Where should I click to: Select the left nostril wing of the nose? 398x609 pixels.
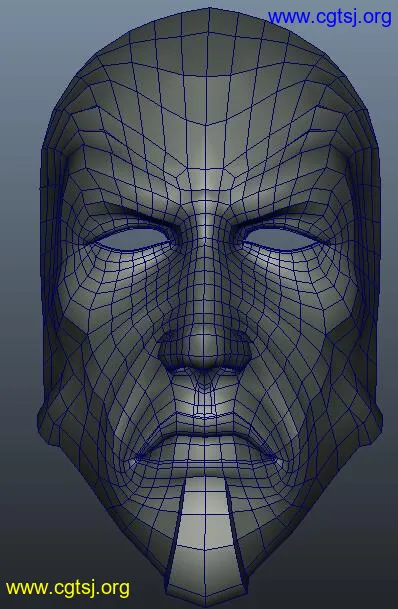pos(170,350)
